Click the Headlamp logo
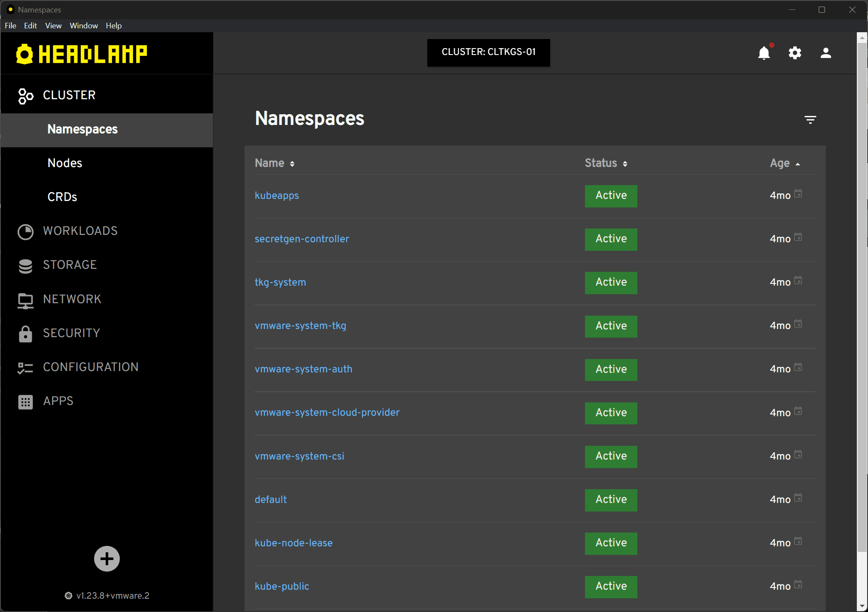868x612 pixels. 82,53
